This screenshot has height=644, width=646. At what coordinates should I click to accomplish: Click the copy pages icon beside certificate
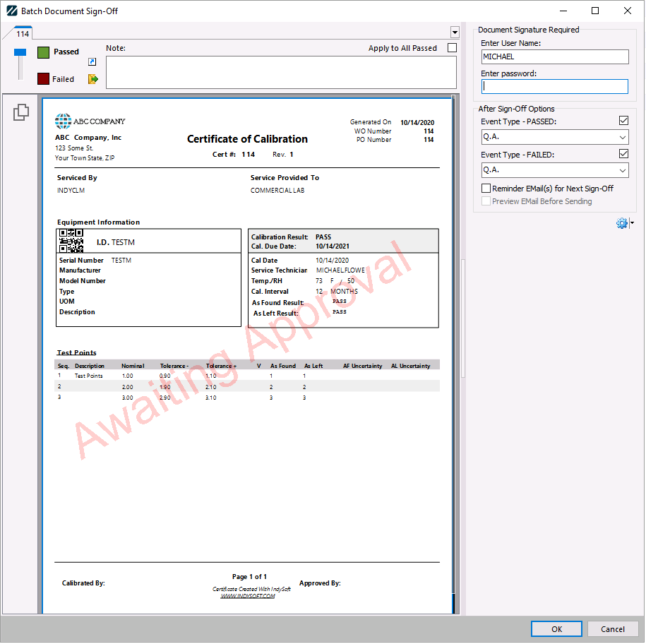(x=21, y=112)
